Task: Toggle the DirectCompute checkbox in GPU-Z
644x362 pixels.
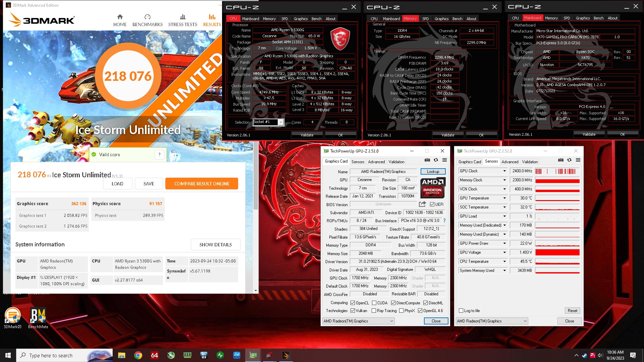Action: tap(393, 303)
